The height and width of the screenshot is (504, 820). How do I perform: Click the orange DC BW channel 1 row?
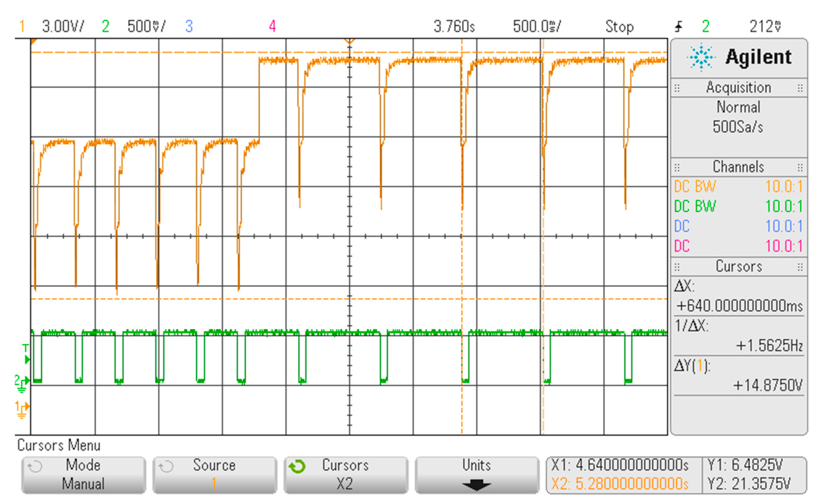[x=738, y=187]
